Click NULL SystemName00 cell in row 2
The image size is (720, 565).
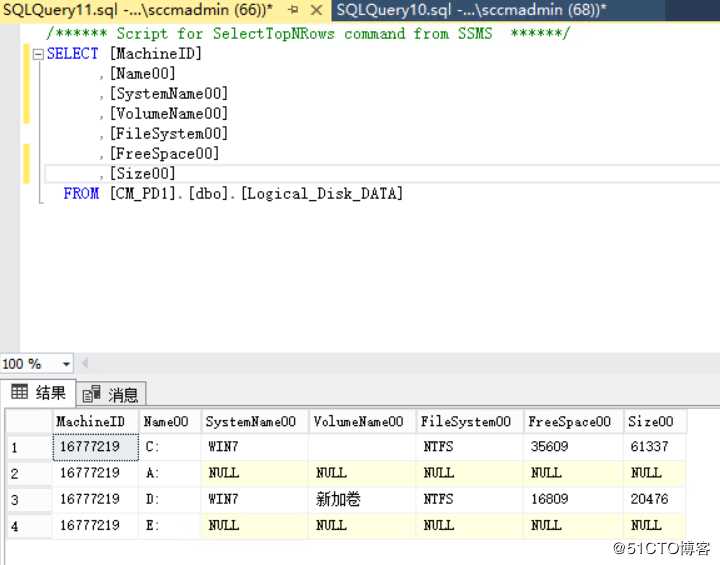pos(255,474)
